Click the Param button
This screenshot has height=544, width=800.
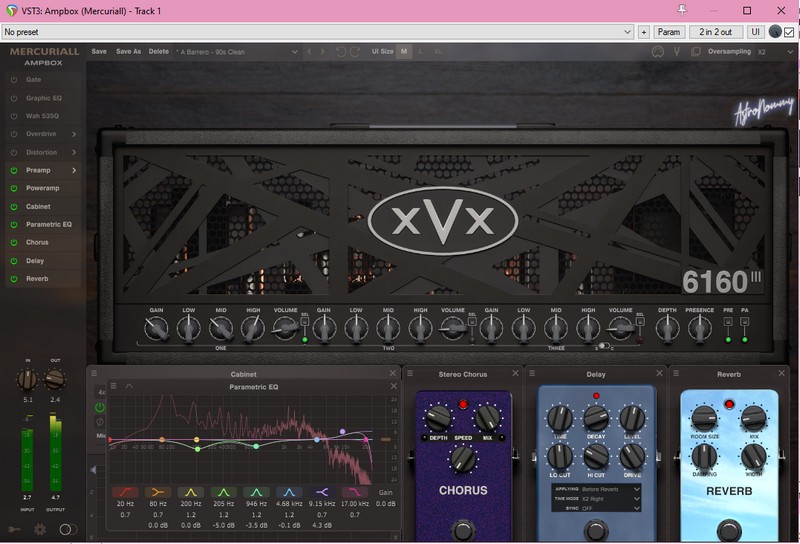pyautogui.click(x=668, y=32)
